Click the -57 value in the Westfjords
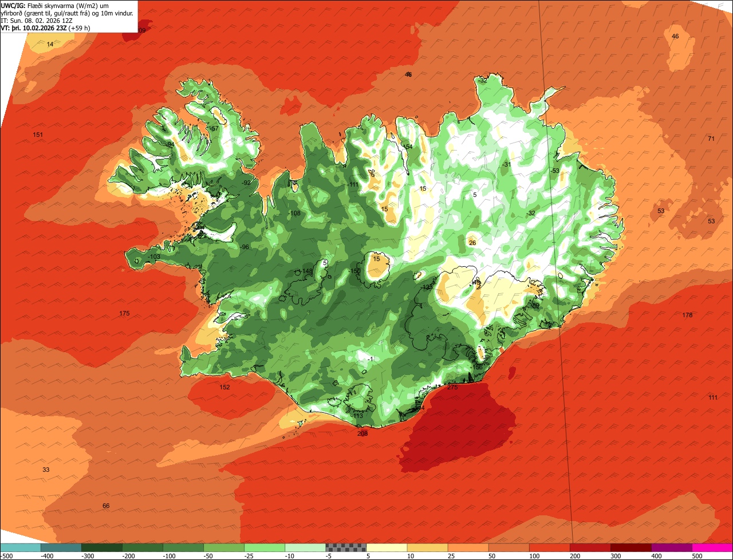 [x=214, y=128]
